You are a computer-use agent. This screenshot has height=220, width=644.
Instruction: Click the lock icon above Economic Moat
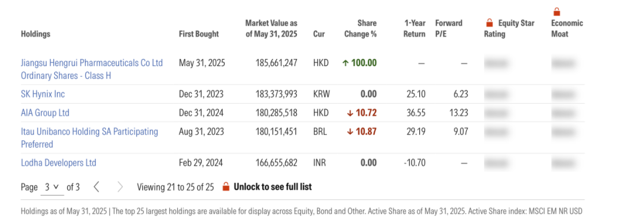[556, 11]
